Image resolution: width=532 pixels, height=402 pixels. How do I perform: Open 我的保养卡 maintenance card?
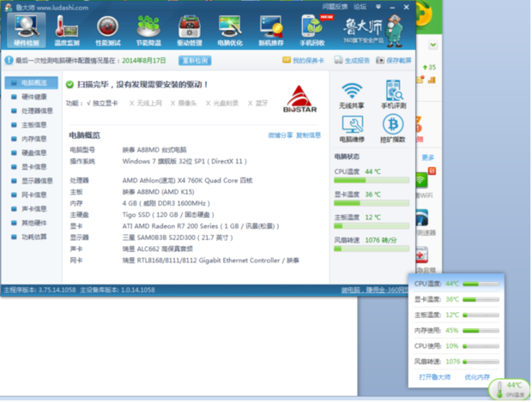(303, 60)
